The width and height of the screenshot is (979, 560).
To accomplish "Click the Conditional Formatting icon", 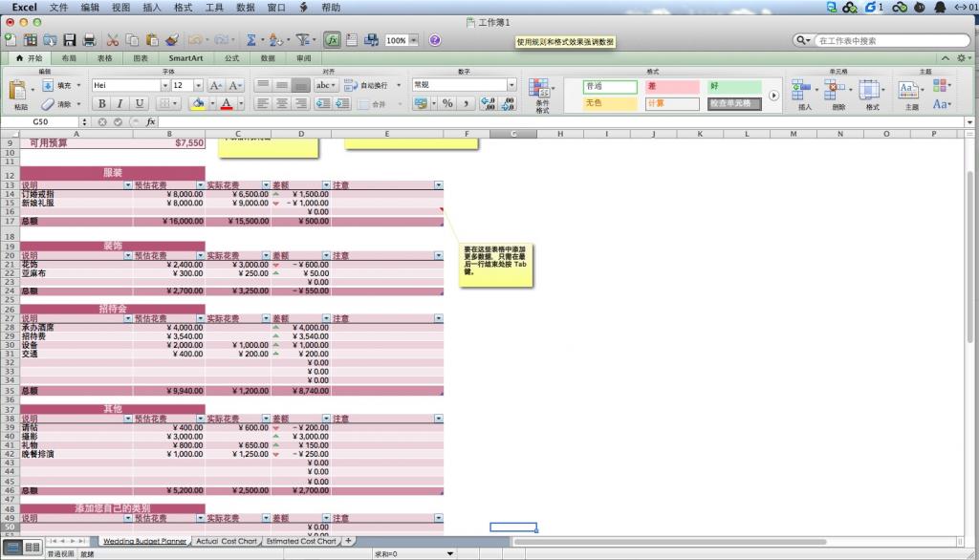I will coord(541,94).
